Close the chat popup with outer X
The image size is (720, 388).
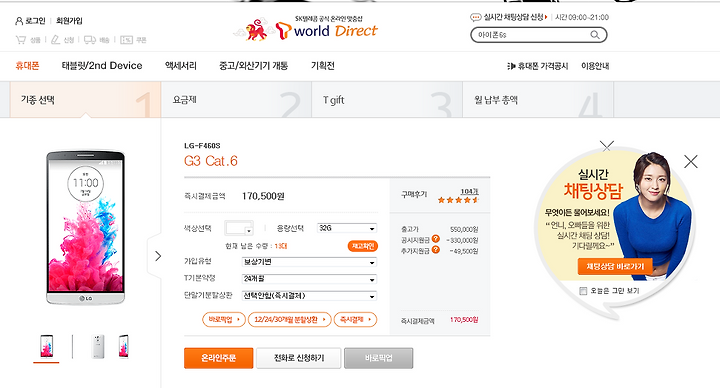click(691, 161)
